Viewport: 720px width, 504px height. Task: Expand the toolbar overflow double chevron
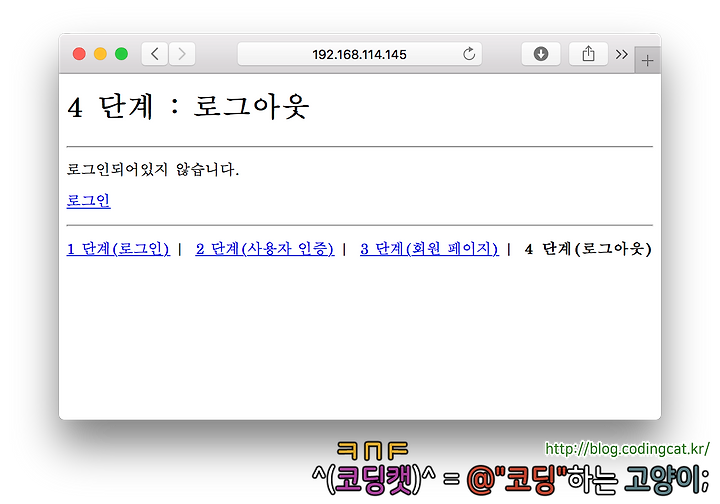(621, 55)
